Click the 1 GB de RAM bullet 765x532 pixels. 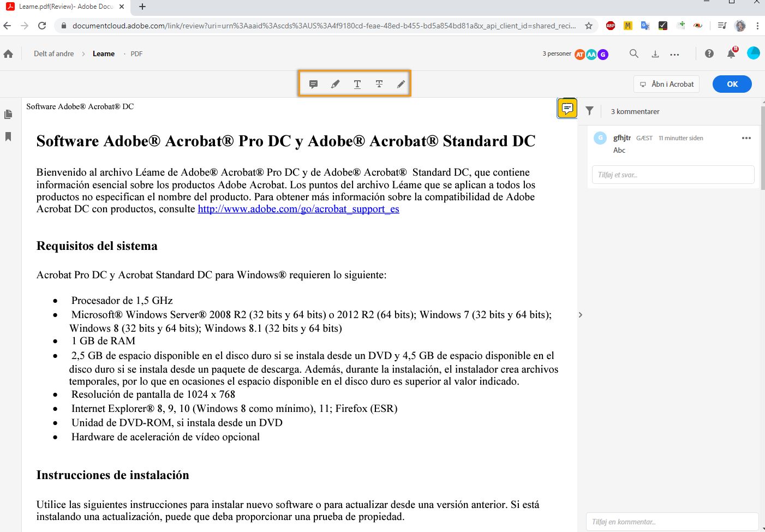point(103,341)
